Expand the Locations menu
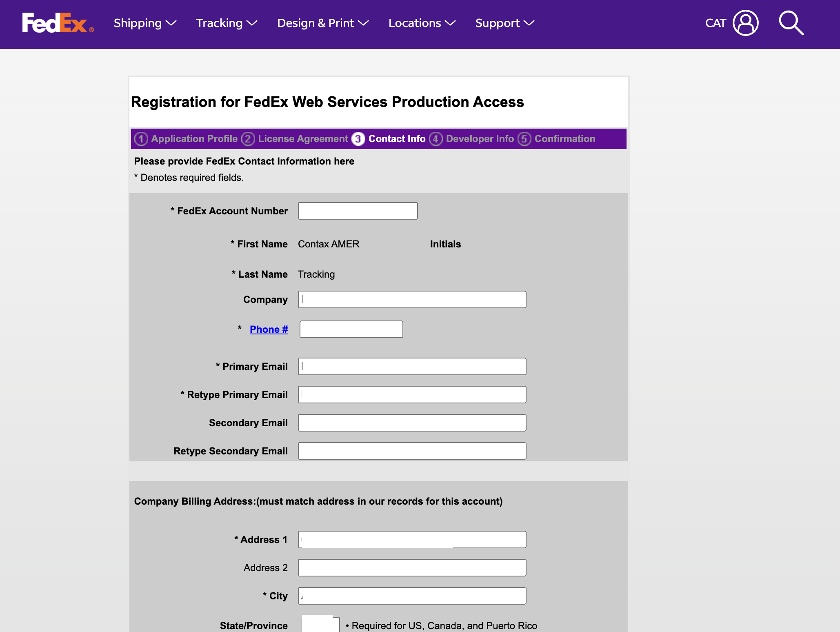Screen dimensions: 840x632 tap(422, 23)
